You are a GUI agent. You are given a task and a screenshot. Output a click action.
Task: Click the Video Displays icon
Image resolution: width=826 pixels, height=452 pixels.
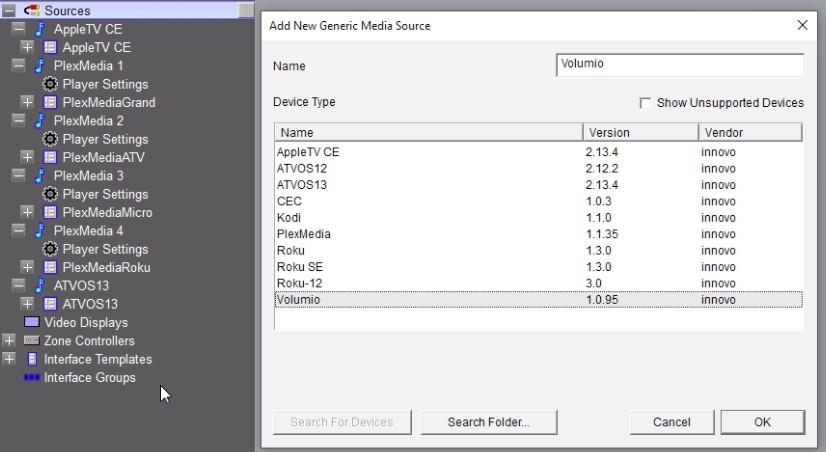point(32,322)
